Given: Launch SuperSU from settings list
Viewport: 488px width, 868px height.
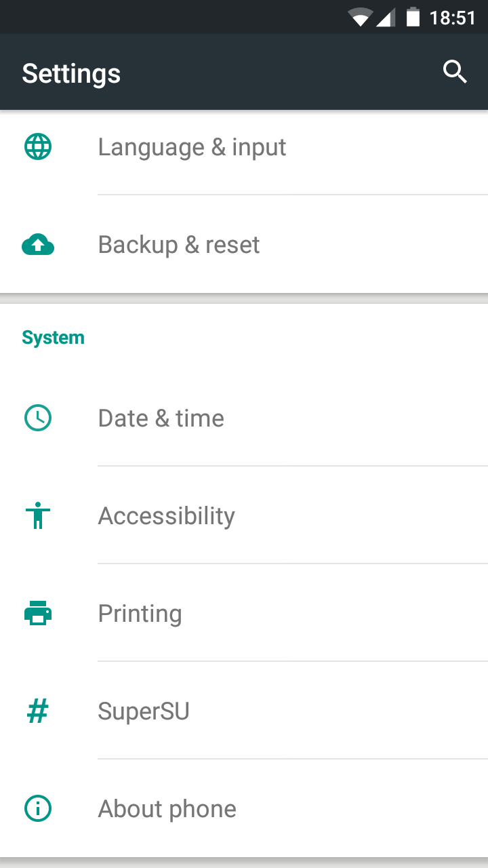Looking at the screenshot, I should pos(144,711).
